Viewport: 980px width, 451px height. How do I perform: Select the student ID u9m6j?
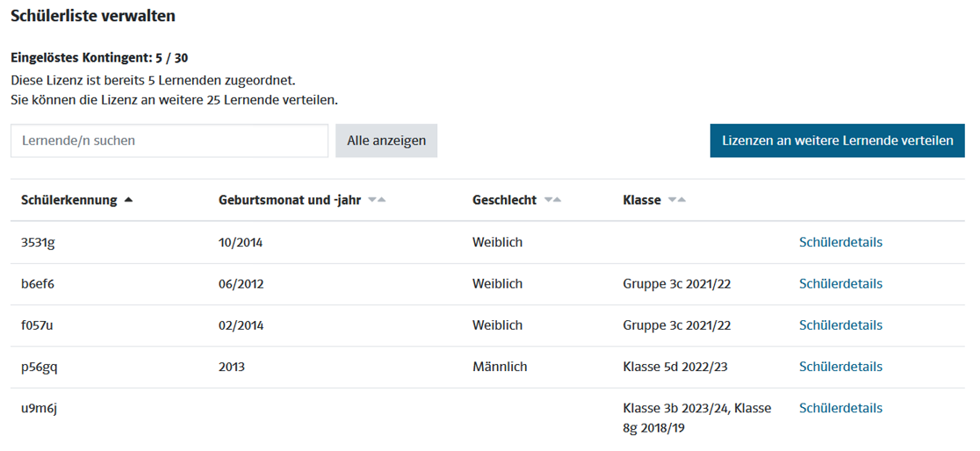(39, 408)
